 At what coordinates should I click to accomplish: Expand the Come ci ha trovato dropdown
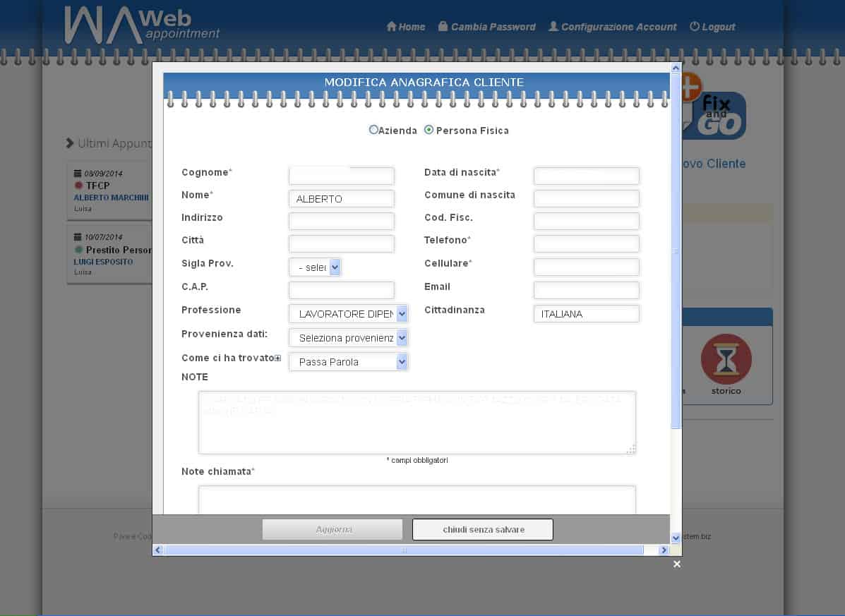click(348, 362)
